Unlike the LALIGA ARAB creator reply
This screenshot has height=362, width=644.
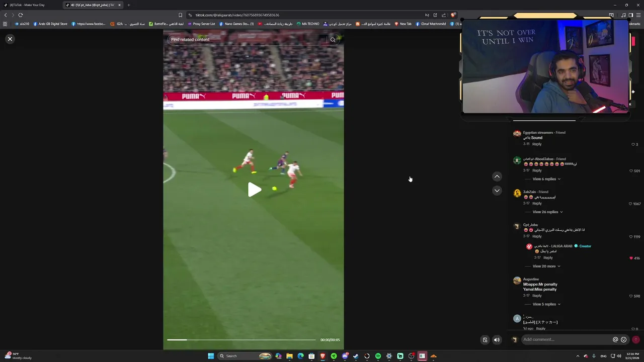pyautogui.click(x=631, y=258)
